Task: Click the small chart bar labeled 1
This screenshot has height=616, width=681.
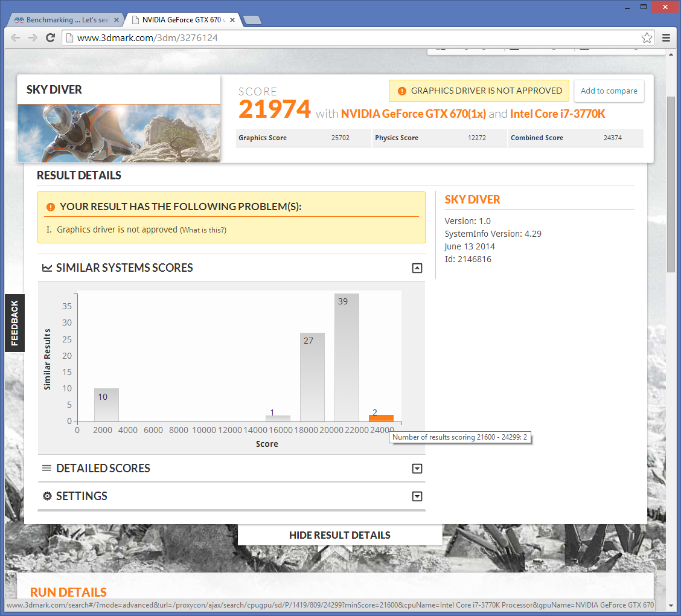Action: (278, 419)
